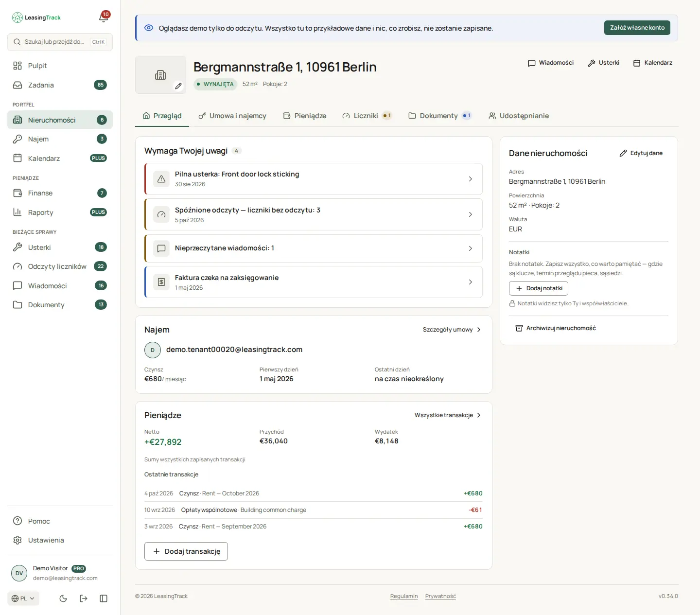Go to Zadania in sidebar

tap(60, 85)
